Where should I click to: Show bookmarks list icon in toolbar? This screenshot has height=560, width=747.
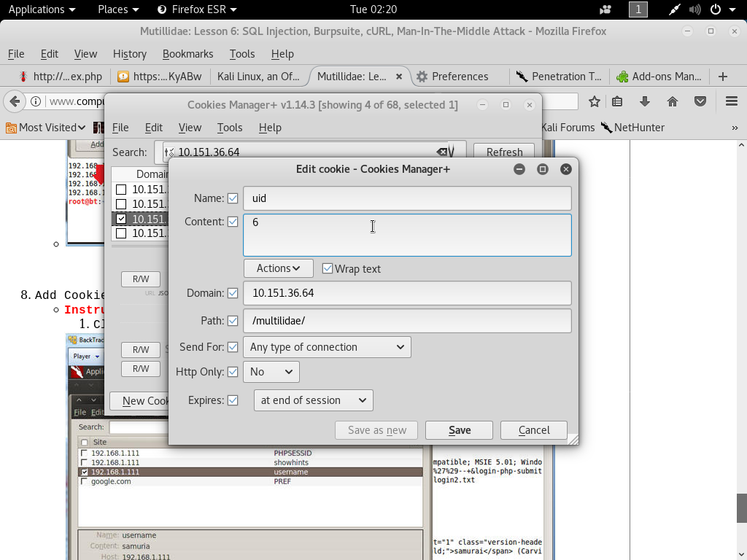point(617,101)
